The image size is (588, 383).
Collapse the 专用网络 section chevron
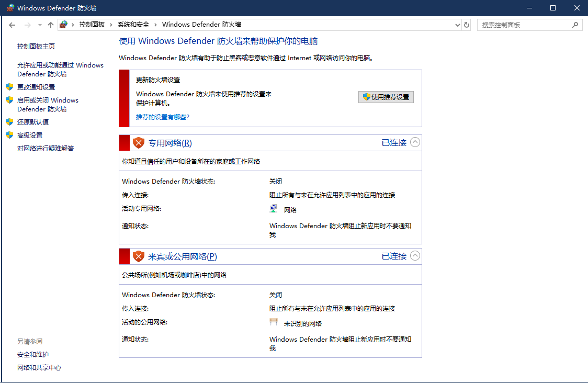click(x=415, y=142)
